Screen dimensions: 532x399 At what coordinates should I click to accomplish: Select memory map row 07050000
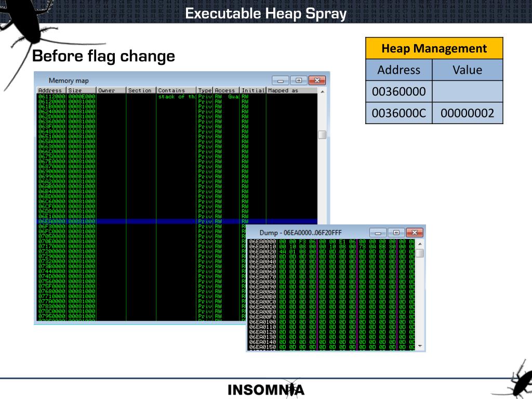[141, 236]
